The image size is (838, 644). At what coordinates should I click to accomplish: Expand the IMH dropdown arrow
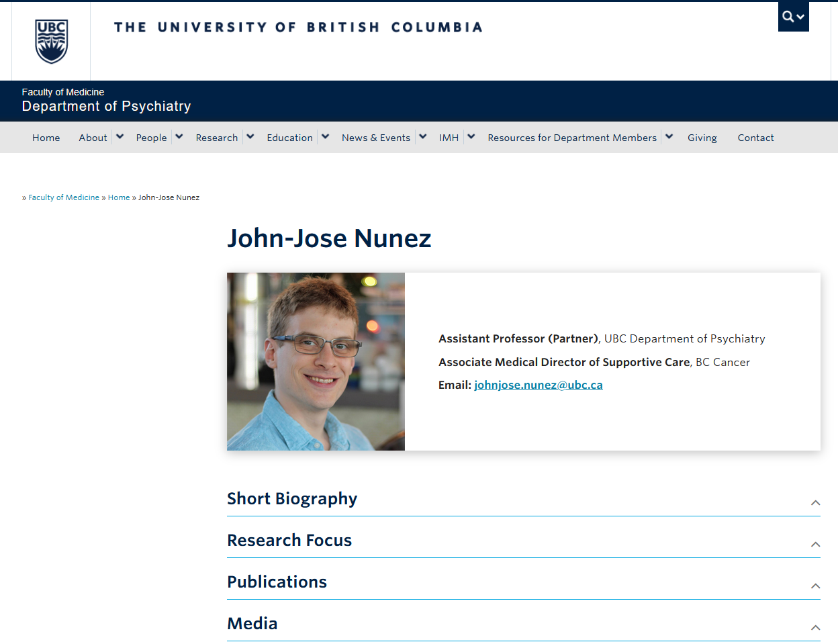tap(471, 137)
